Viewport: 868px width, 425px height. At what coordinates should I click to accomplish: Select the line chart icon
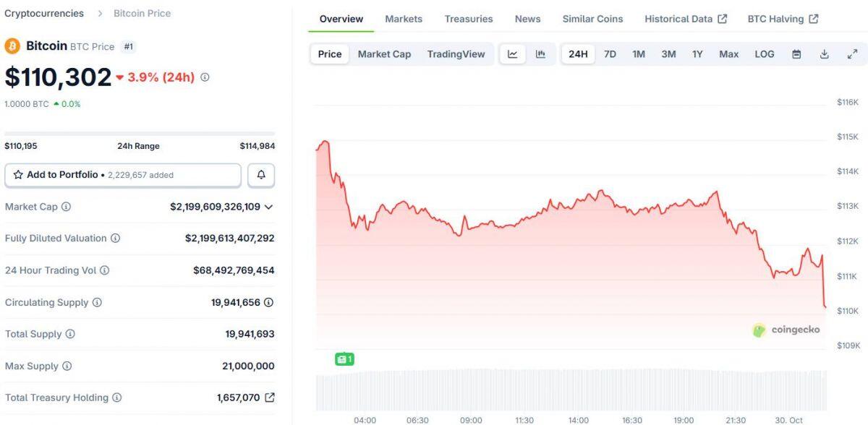tap(513, 53)
